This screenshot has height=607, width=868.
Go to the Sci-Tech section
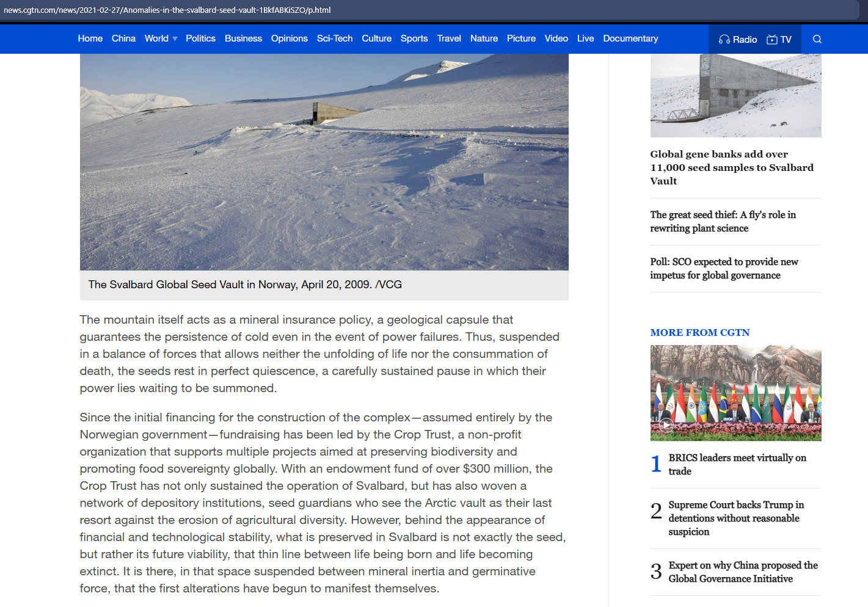334,38
